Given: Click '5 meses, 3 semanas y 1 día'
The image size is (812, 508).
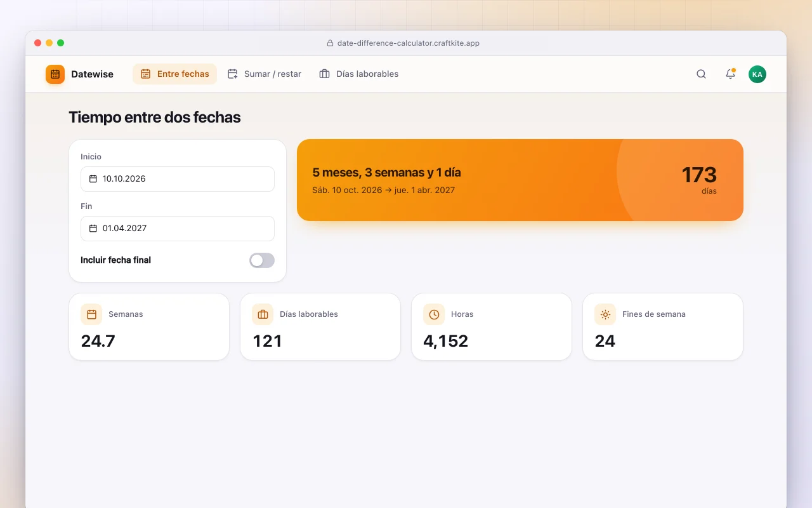Looking at the screenshot, I should (x=386, y=172).
